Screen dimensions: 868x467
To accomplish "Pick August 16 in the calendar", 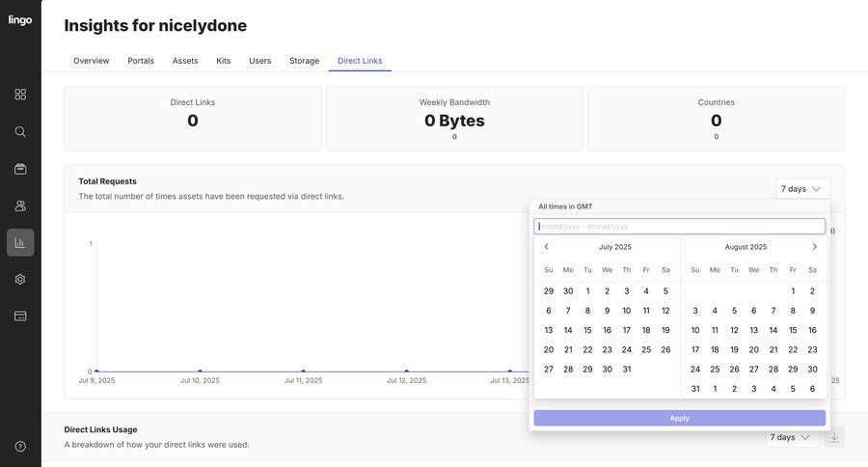I will pyautogui.click(x=812, y=330).
